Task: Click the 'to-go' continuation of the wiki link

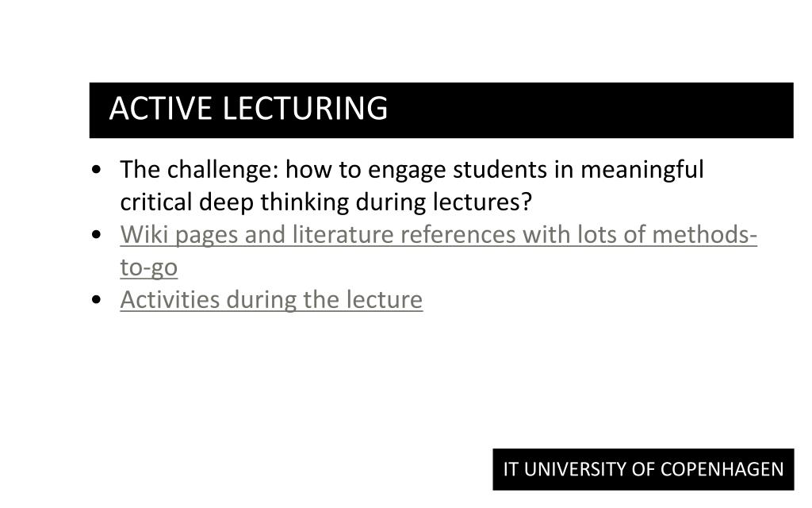Action: [148, 267]
